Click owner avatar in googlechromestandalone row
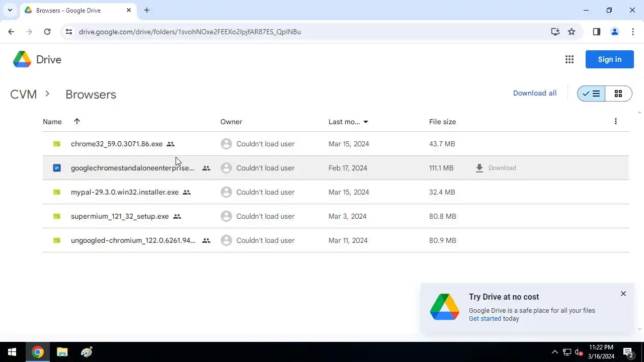The width and height of the screenshot is (644, 362). pos(226,168)
